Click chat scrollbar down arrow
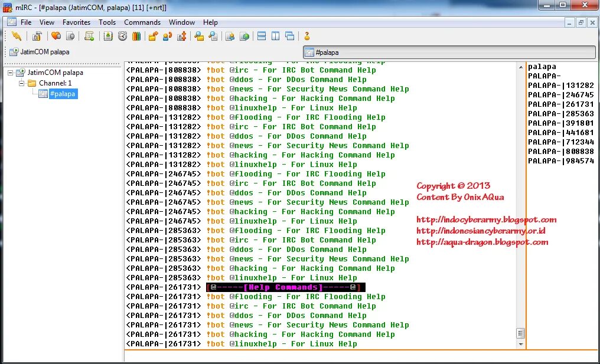Viewport: 600px width, 364px height. pyautogui.click(x=520, y=344)
